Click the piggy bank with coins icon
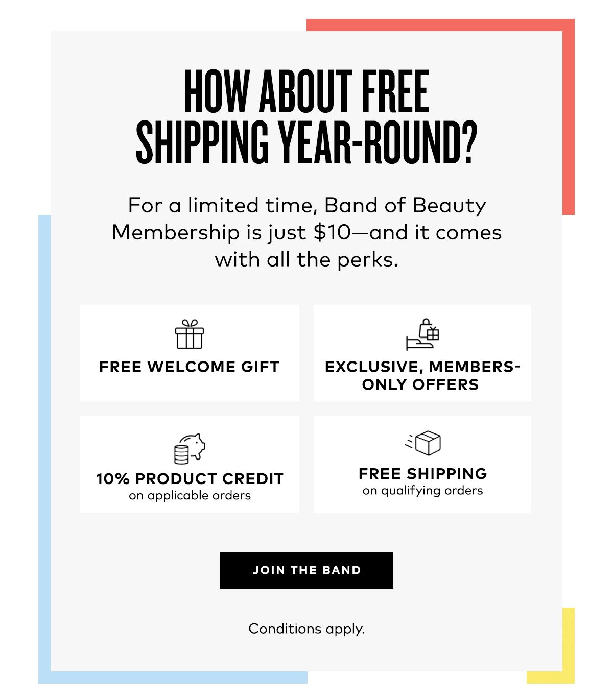 point(190,449)
